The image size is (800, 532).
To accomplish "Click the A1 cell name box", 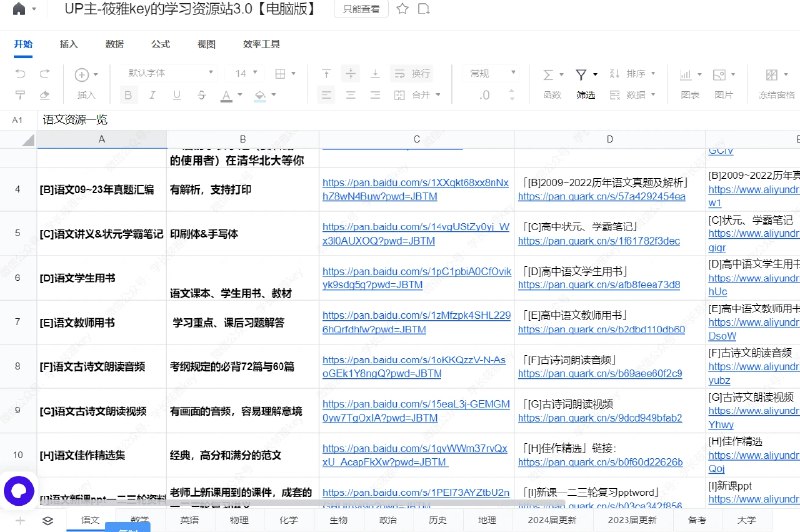I will click(x=18, y=120).
